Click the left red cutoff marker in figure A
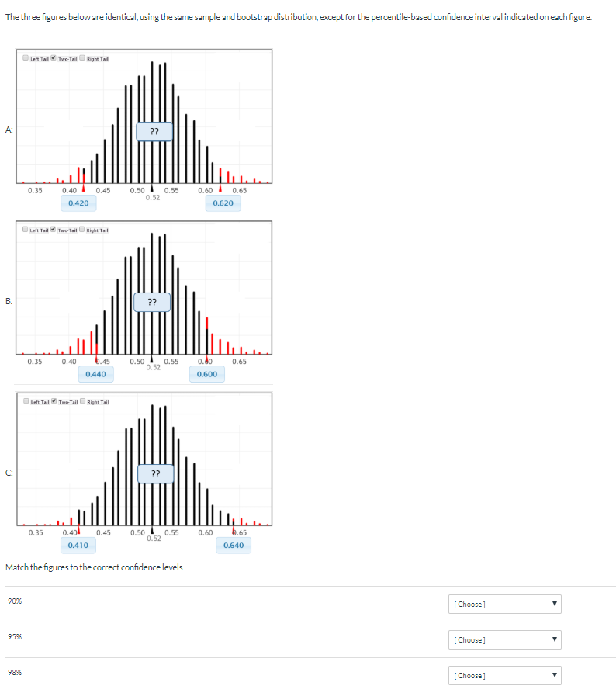The width and height of the screenshot is (616, 693). 84,189
